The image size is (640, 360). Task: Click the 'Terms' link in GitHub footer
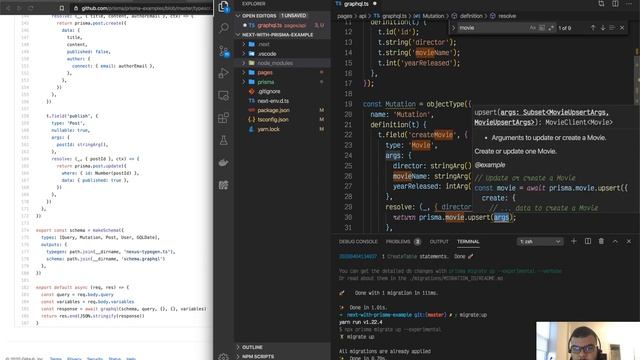[55, 358]
